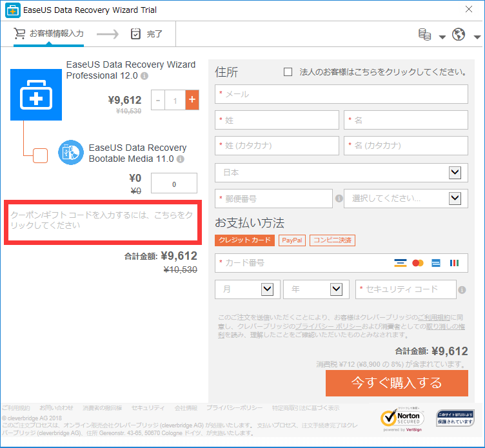Decrease quantity with the minus button
The image size is (485, 448).
coord(158,100)
